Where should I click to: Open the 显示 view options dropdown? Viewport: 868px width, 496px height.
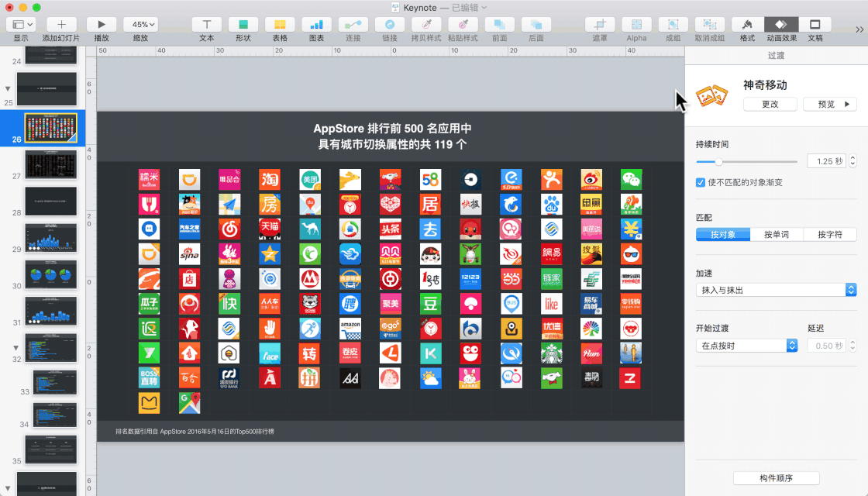(x=21, y=24)
